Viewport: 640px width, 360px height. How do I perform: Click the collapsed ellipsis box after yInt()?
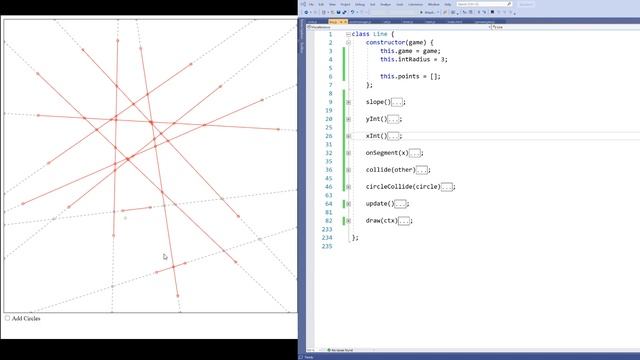point(393,119)
